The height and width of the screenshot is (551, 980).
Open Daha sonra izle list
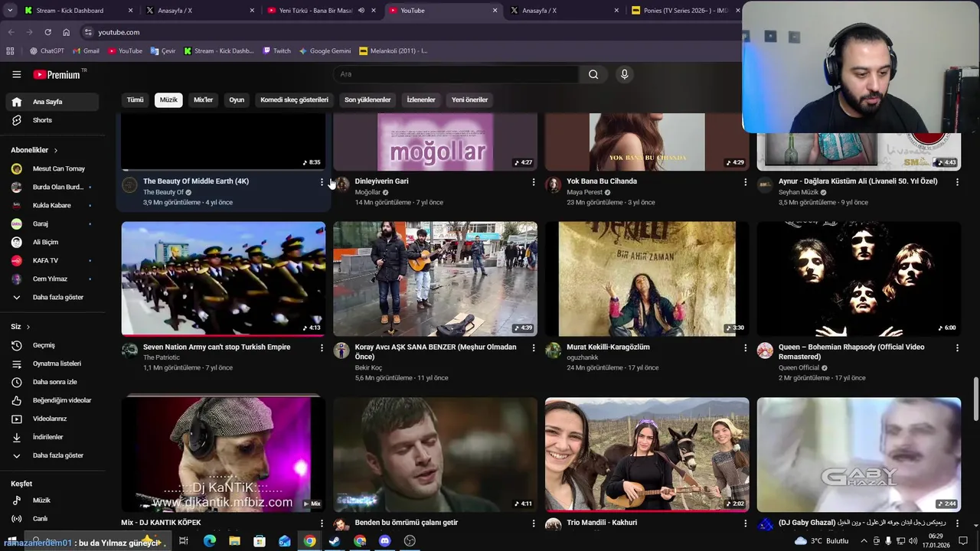(x=52, y=382)
